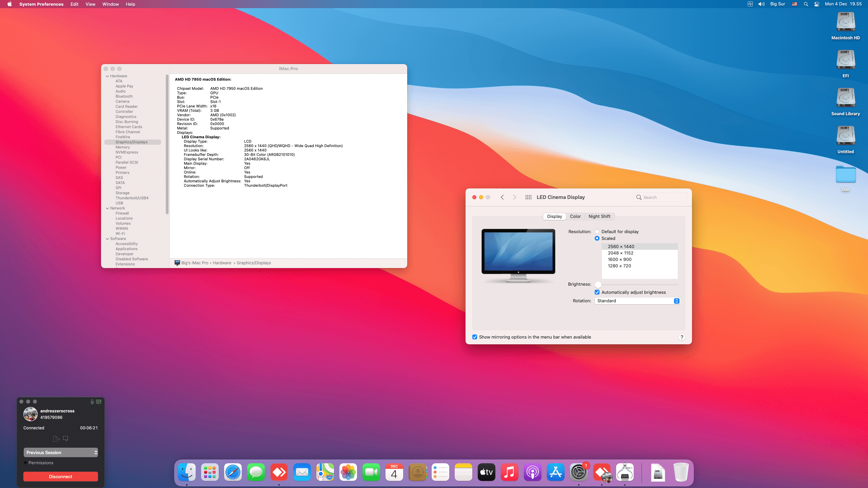Viewport: 868px width, 488px height.
Task: Open Reminders app in the Dock
Action: coord(440,472)
